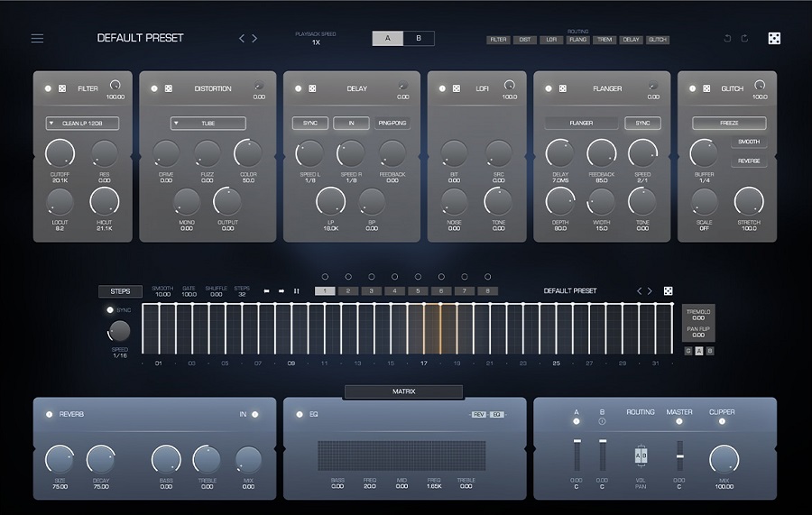The width and height of the screenshot is (812, 515).
Task: Select sequencer pattern tab 5
Action: tap(418, 291)
